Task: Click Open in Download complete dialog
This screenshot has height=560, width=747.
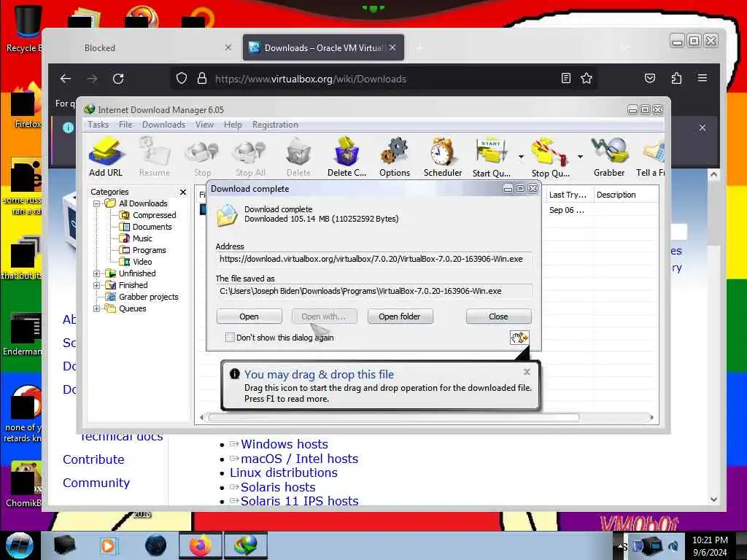Action: [x=249, y=316]
